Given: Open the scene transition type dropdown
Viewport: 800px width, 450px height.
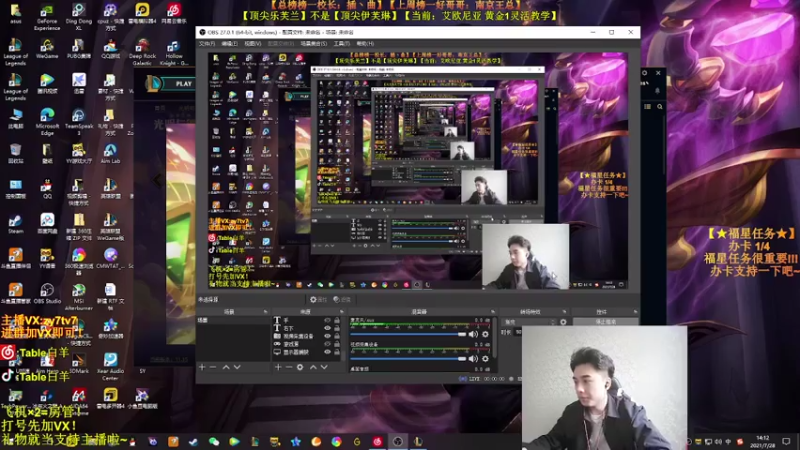Looking at the screenshot, I should point(529,322).
